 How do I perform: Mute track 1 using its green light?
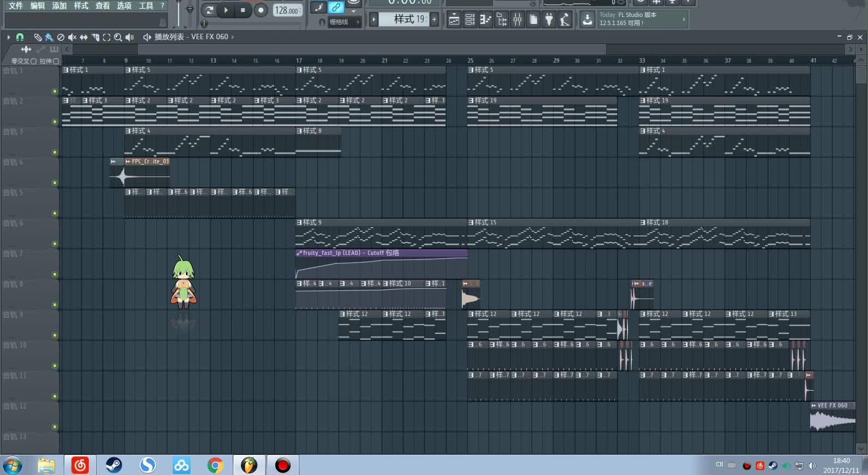pyautogui.click(x=55, y=91)
